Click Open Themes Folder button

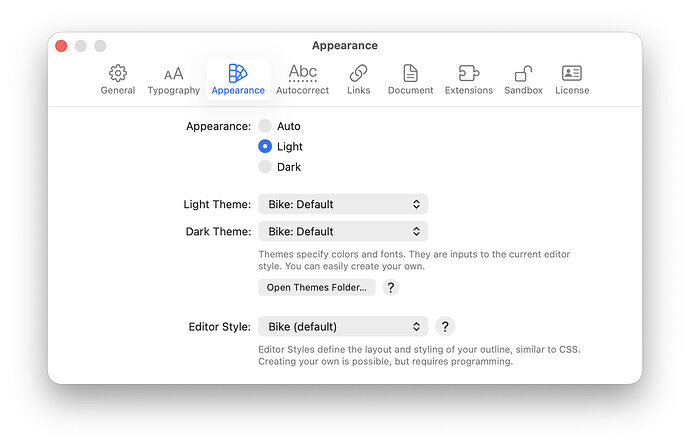[317, 287]
